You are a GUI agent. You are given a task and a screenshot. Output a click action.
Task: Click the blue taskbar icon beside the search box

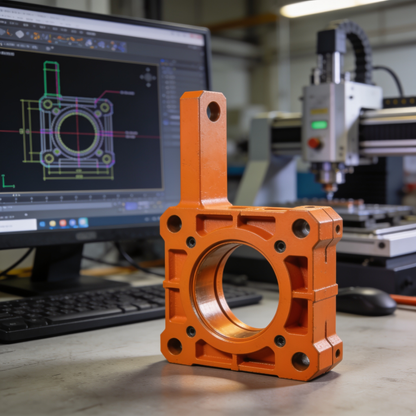click(x=42, y=224)
